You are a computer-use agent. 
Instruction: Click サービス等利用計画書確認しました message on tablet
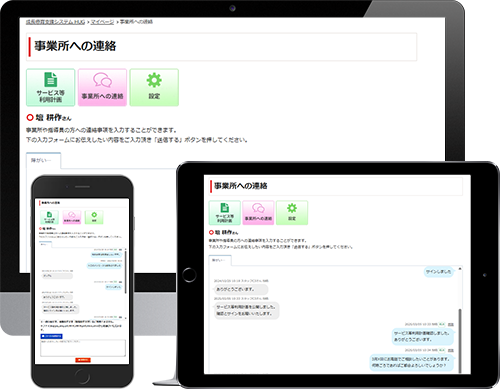[422, 336]
